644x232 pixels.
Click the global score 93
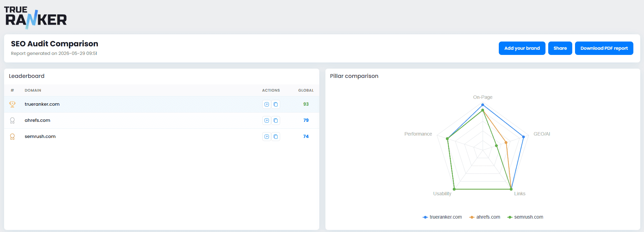coord(306,104)
